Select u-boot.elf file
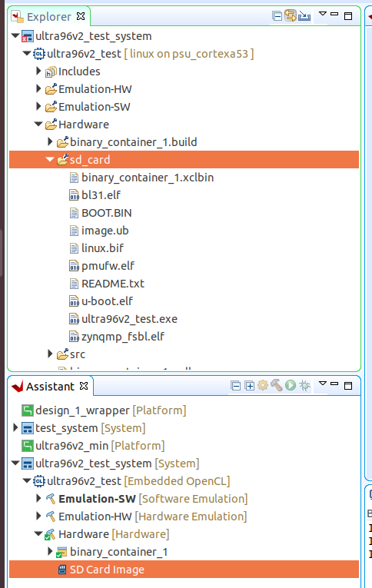The width and height of the screenshot is (372, 588). [107, 301]
